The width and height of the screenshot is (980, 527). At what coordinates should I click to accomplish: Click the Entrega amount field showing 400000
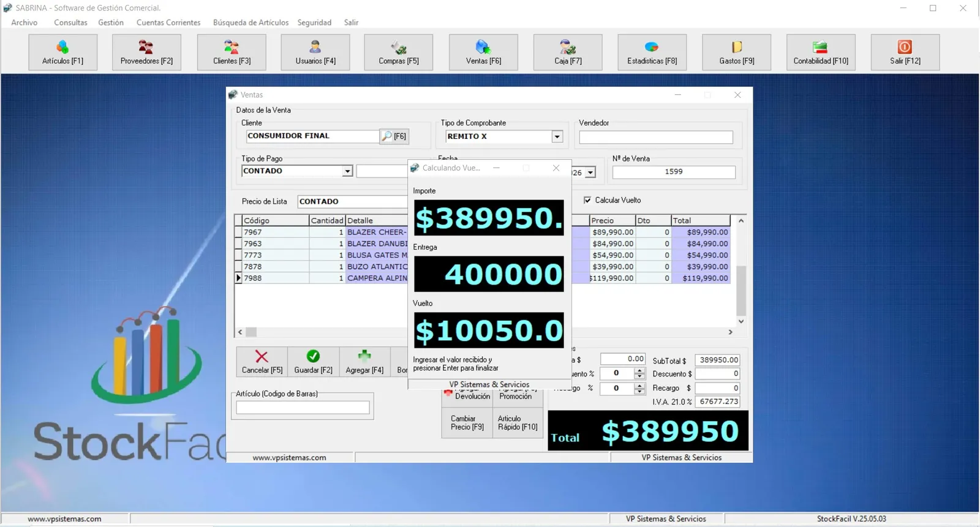click(x=489, y=274)
